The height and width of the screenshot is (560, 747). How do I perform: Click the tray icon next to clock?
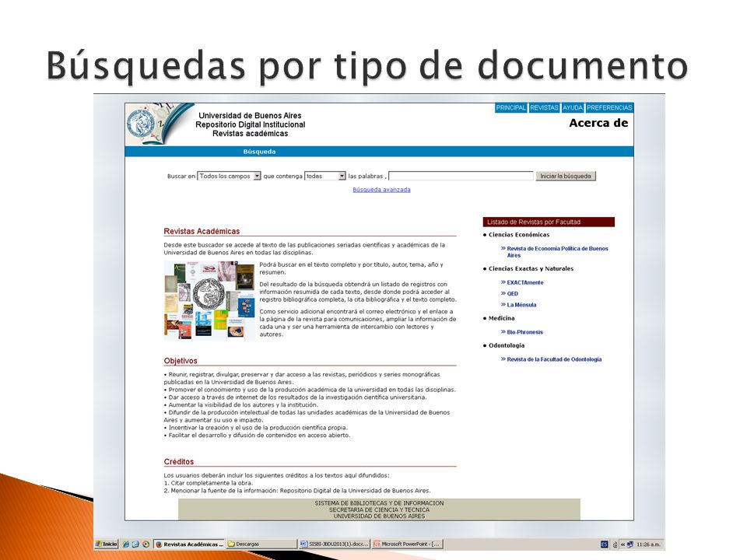click(630, 544)
